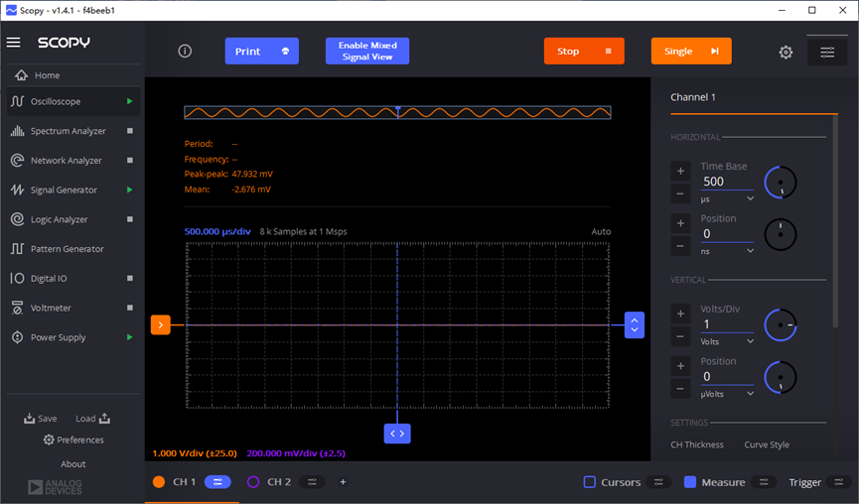859x504 pixels.
Task: Open the info icon beside Print
Action: pos(185,51)
